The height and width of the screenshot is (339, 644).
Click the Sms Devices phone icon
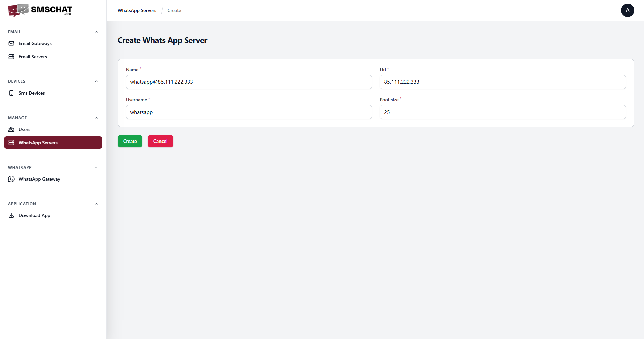click(x=11, y=93)
